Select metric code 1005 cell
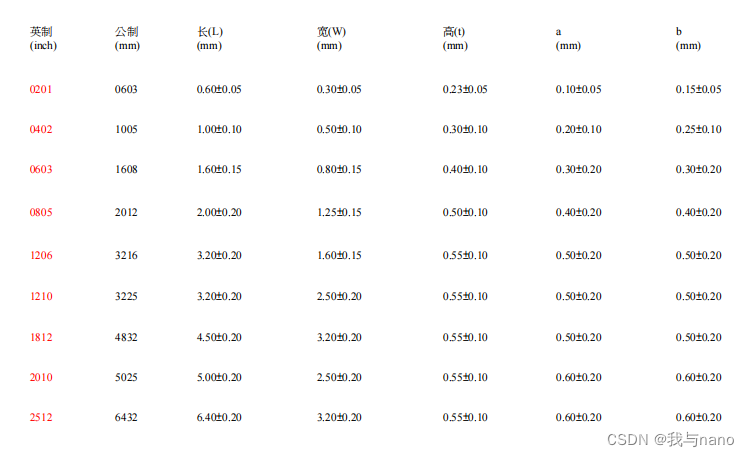 click(127, 130)
